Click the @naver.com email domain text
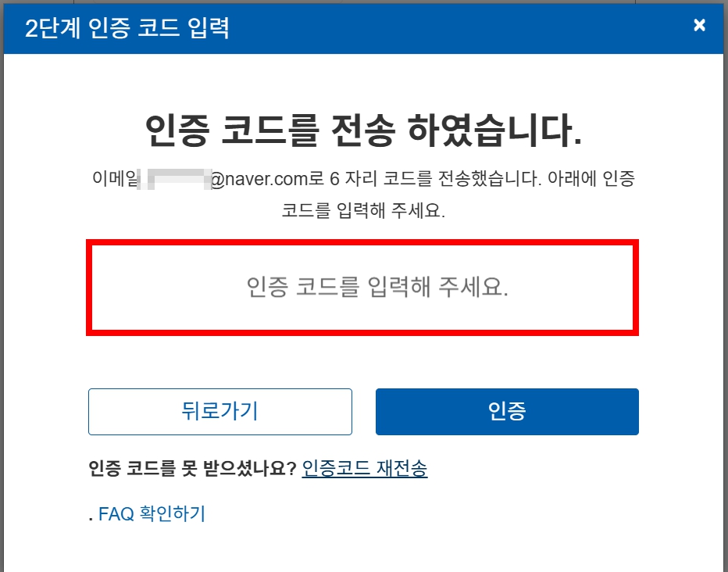Screen dimensions: 728x572 (259, 179)
